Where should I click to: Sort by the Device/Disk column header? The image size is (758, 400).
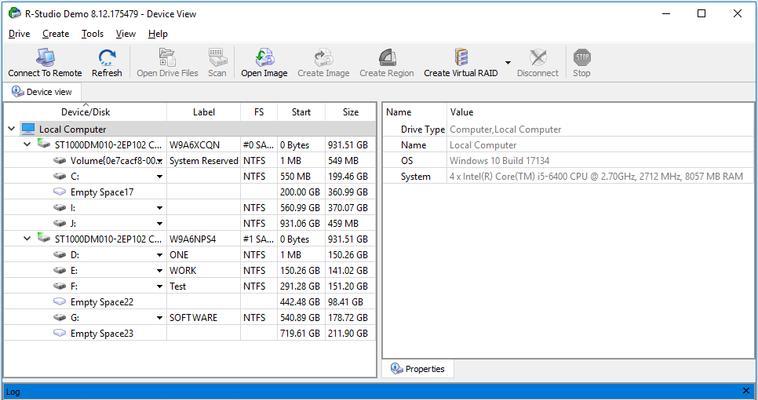(85, 112)
